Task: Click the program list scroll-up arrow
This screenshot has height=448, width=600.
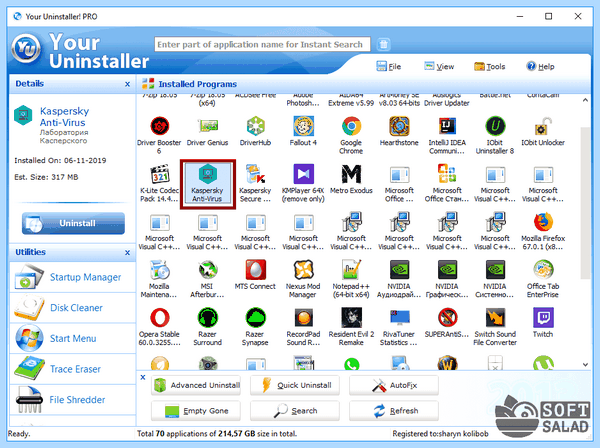Action: pyautogui.click(x=585, y=100)
